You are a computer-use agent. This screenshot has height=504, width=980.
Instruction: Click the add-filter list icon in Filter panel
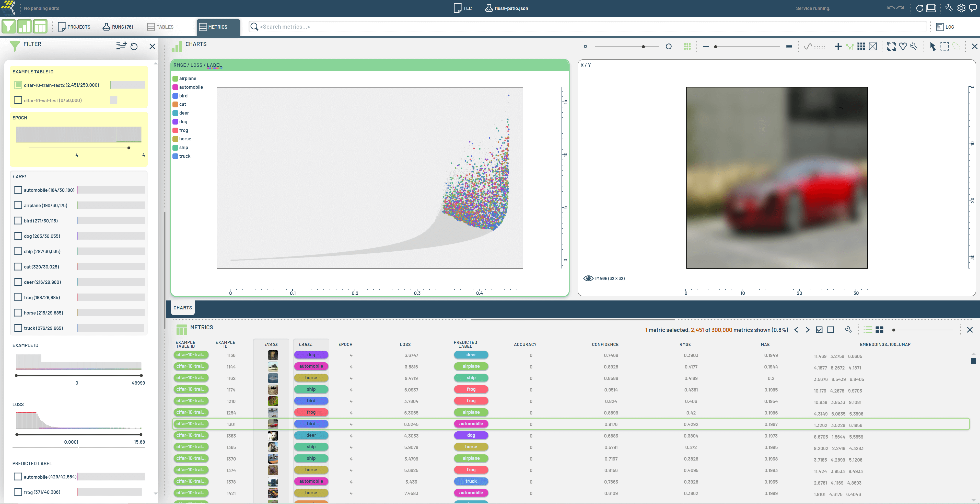[121, 47]
